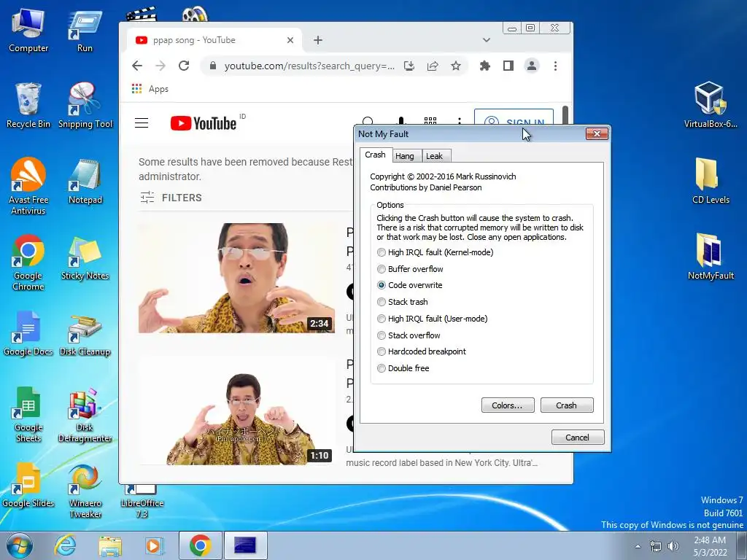Screen dimensions: 747x560
Task: Select the Notepad desktop shortcut
Action: click(85, 182)
